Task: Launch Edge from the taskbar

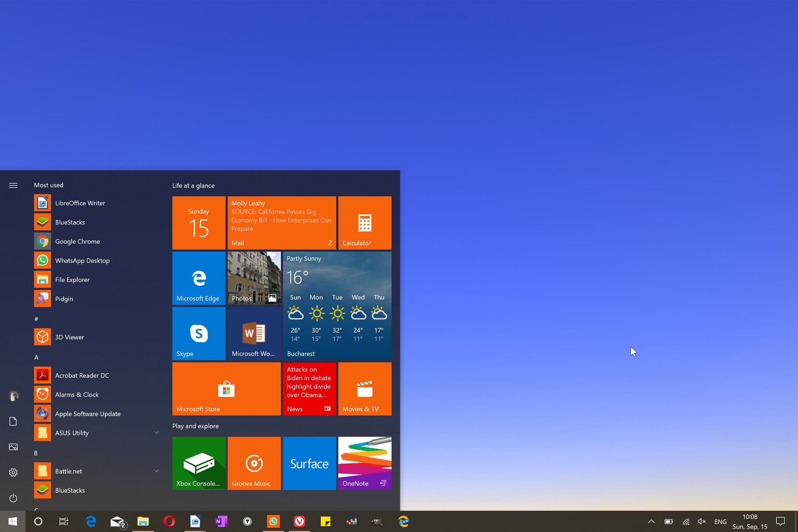Action: click(91, 521)
